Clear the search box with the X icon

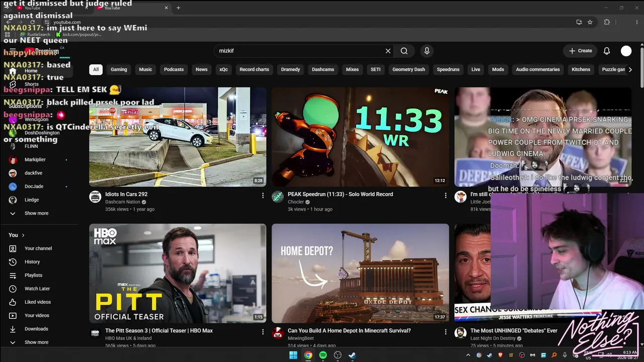(x=388, y=51)
